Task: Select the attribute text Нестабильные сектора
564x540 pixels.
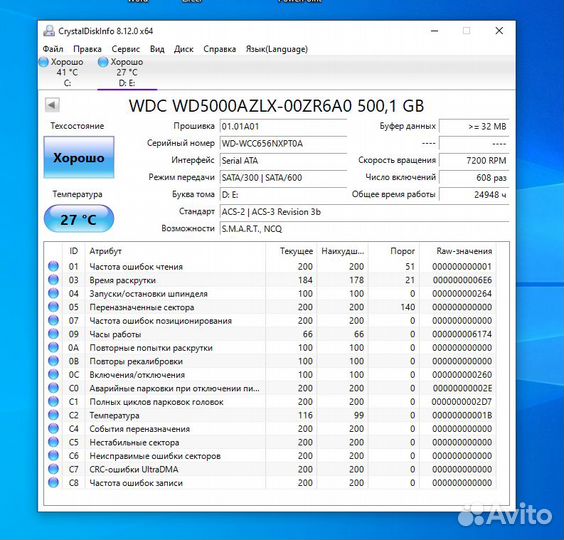Action: tap(134, 443)
